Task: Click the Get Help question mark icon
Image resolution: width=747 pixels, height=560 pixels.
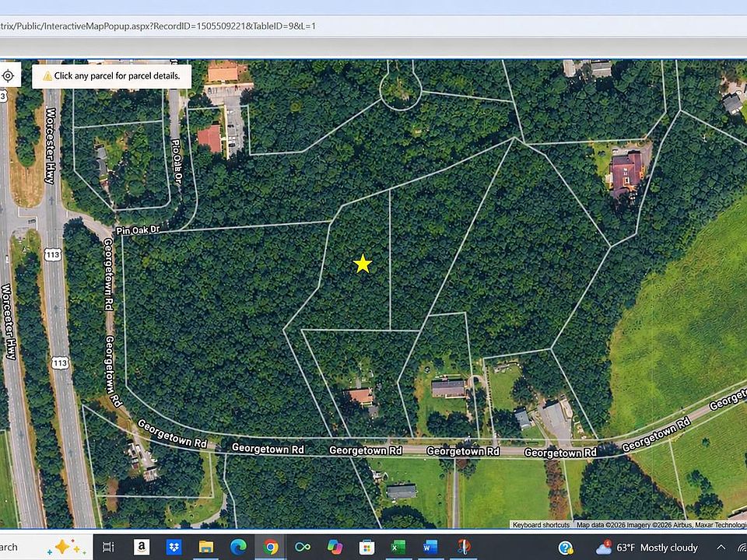Action: (566, 548)
